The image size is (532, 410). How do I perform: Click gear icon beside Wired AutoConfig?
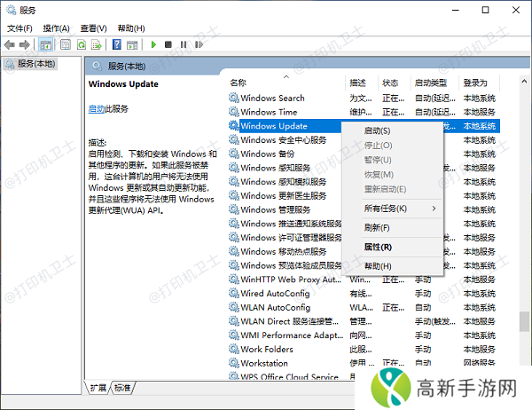point(233,293)
